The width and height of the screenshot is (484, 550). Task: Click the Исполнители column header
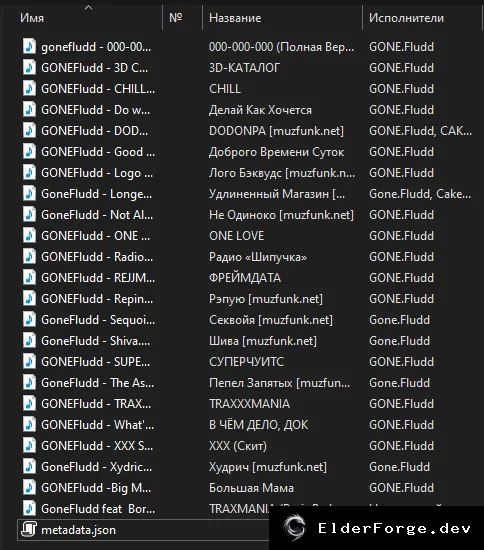coord(406,18)
